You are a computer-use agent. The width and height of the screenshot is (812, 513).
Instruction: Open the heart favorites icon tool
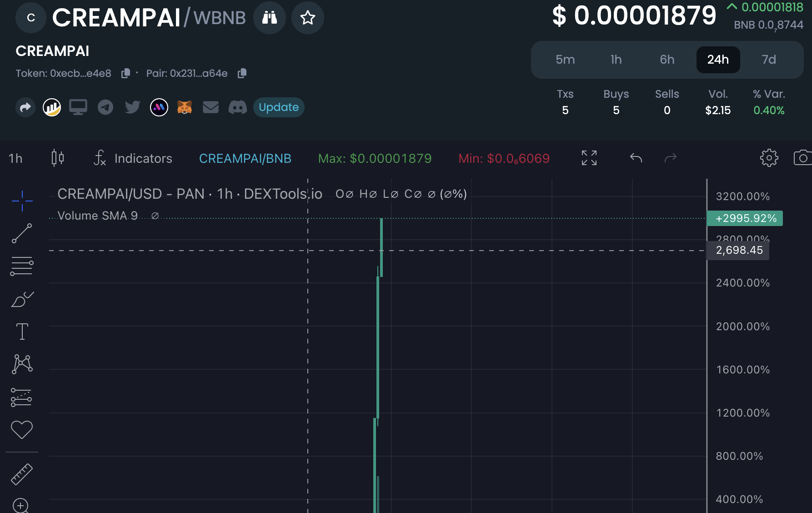pos(21,429)
